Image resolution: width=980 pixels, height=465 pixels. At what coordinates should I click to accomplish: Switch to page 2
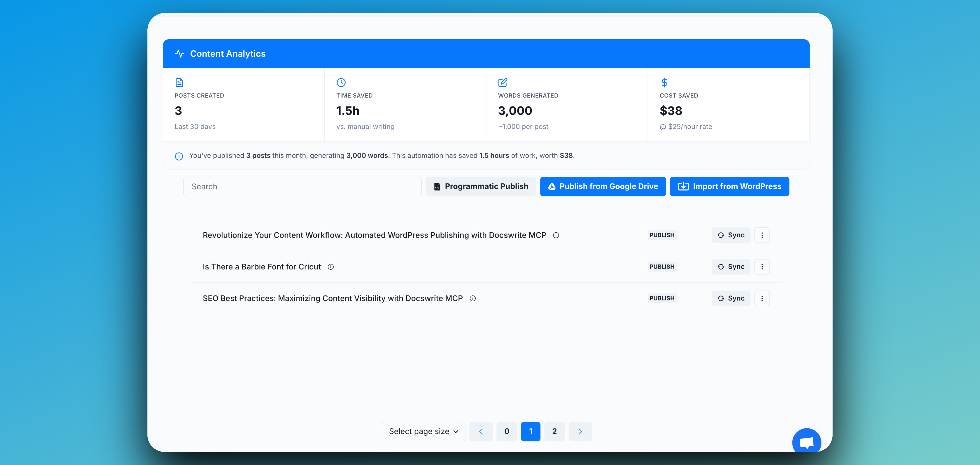[x=554, y=431]
